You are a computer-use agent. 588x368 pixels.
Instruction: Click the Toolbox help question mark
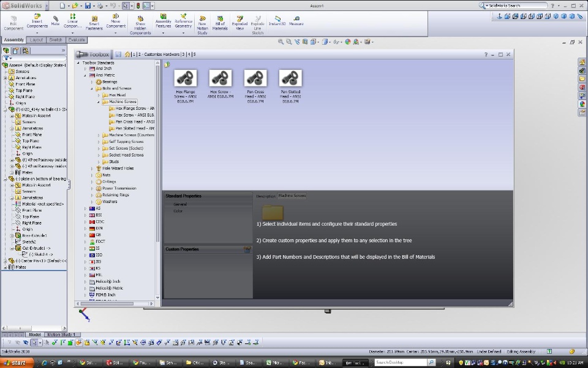[486, 55]
